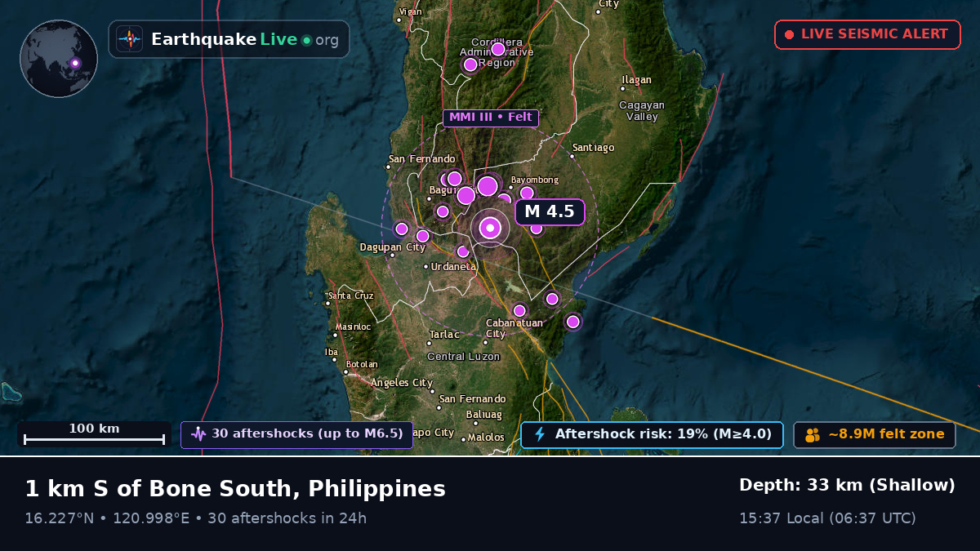980x551 pixels.
Task: Click the Malolos map label
Action: point(486,438)
